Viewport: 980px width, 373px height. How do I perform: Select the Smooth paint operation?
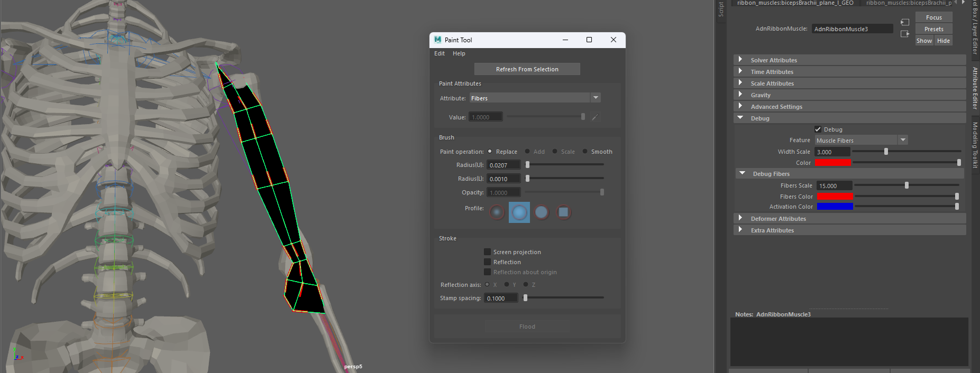coord(585,152)
